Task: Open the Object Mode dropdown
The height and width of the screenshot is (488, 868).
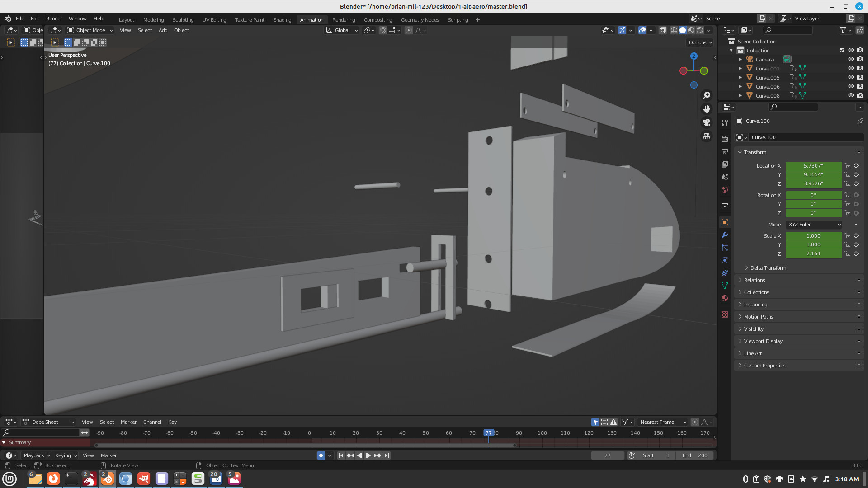Action: click(90, 30)
